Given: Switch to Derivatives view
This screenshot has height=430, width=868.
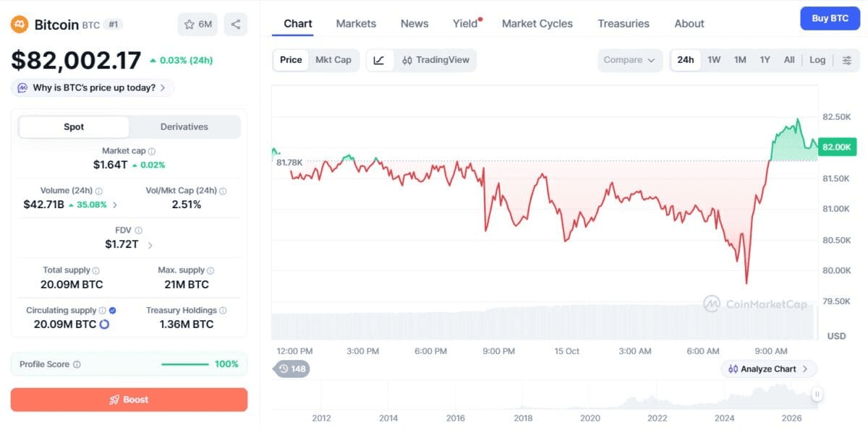Looking at the screenshot, I should click(x=184, y=126).
